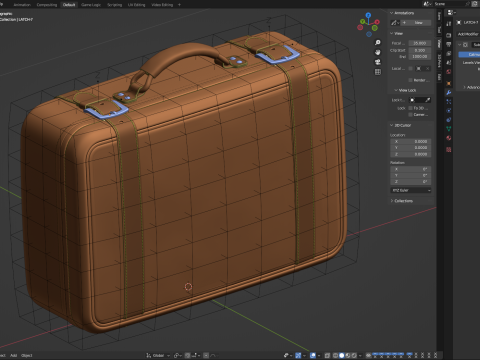Edit 3D cursor Rotation Z field

[411, 182]
